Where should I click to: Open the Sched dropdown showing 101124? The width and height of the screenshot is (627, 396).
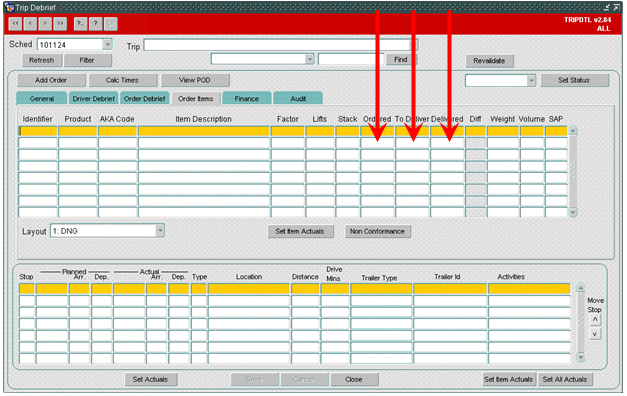(x=108, y=44)
